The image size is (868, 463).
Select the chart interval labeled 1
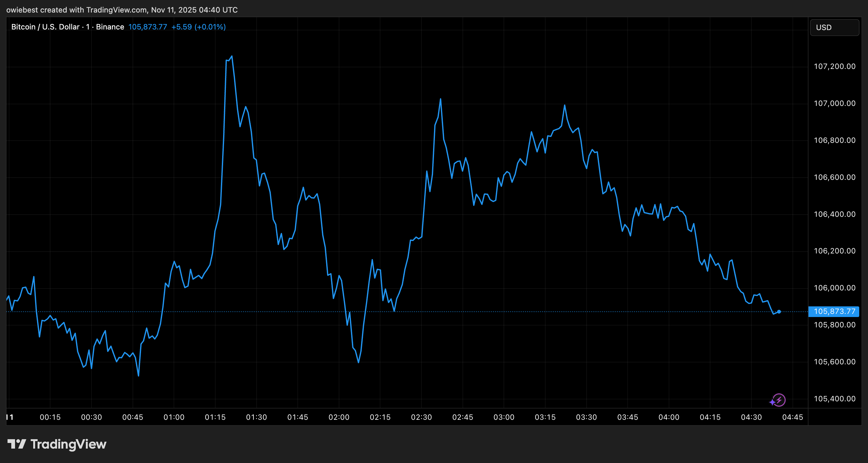[x=88, y=27]
